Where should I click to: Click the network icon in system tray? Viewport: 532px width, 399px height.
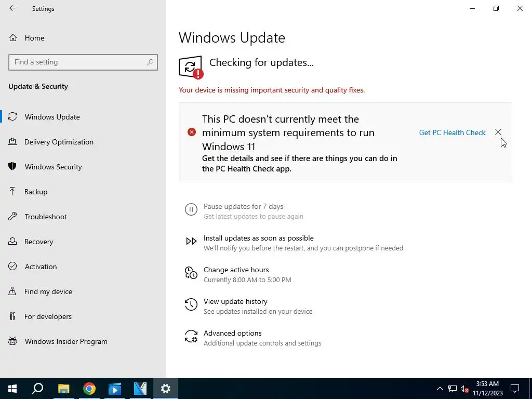point(453,389)
